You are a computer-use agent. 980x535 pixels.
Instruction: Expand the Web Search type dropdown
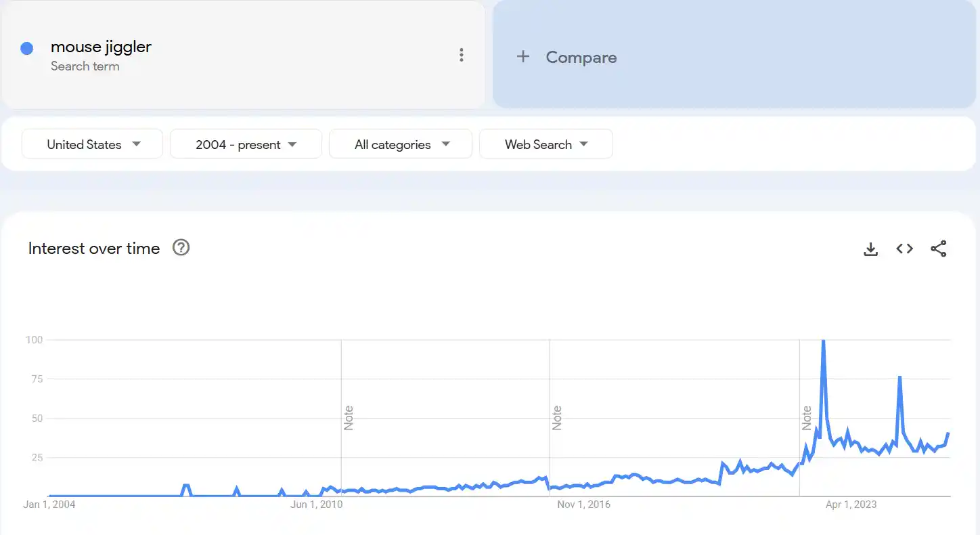[x=546, y=144]
